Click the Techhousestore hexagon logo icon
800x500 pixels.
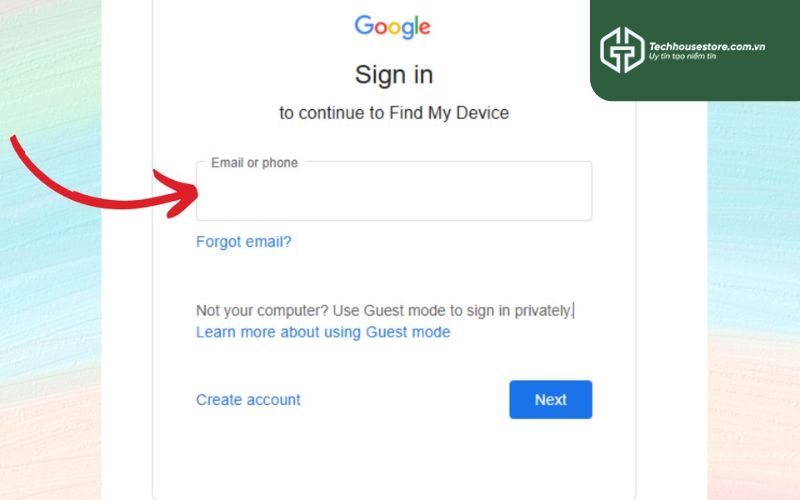pos(622,50)
